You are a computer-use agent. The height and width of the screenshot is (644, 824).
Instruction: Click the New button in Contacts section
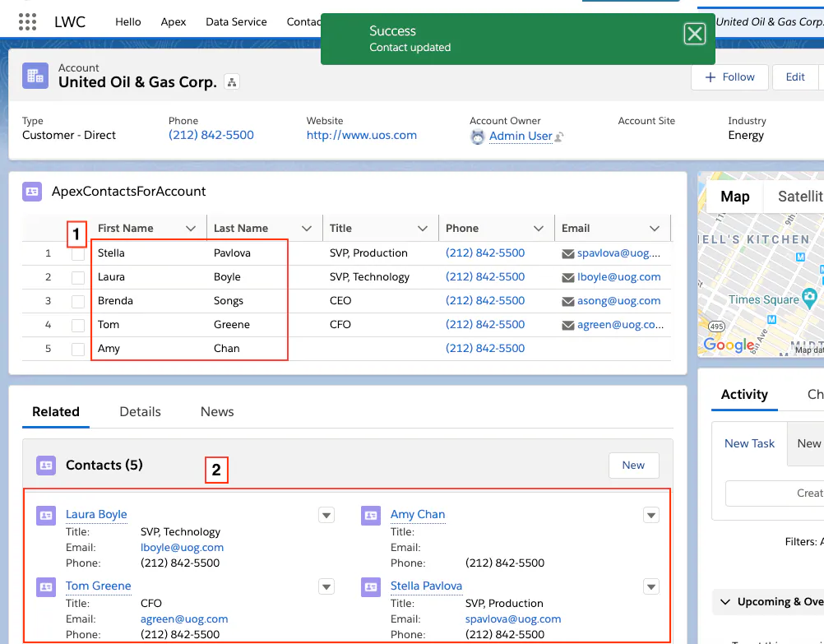[633, 465]
